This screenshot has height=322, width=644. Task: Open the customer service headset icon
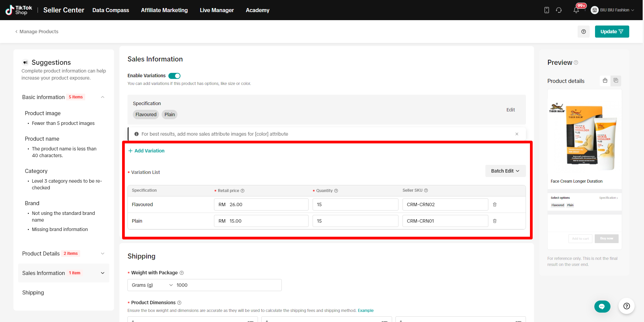pyautogui.click(x=559, y=10)
